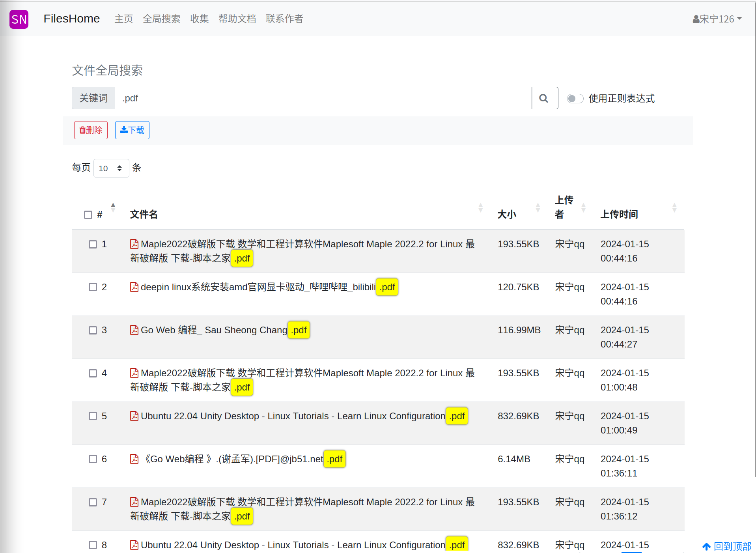This screenshot has height=553, width=756.
Task: Open 帮助文档 from the navigation bar
Action: click(x=237, y=19)
